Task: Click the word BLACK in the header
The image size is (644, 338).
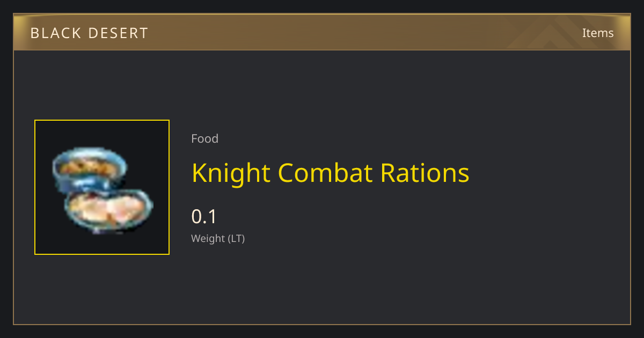Action: pyautogui.click(x=52, y=33)
